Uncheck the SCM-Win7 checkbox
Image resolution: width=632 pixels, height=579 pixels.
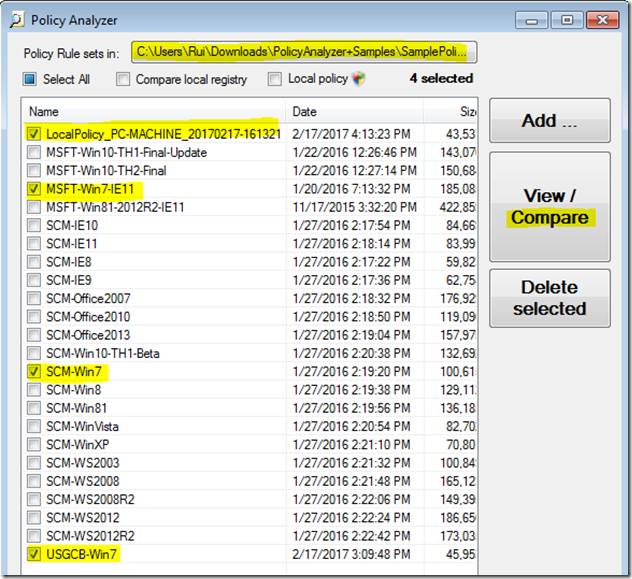click(34, 371)
